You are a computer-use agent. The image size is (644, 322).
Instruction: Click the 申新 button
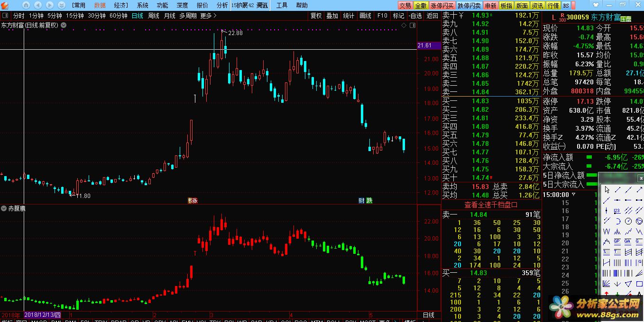490,6
